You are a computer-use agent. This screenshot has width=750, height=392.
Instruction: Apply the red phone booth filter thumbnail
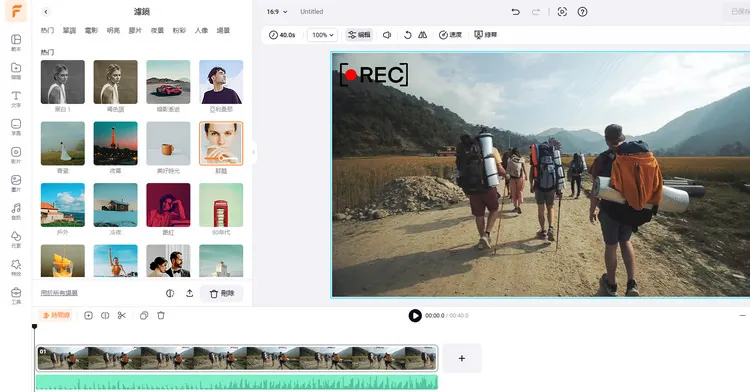[x=221, y=205]
